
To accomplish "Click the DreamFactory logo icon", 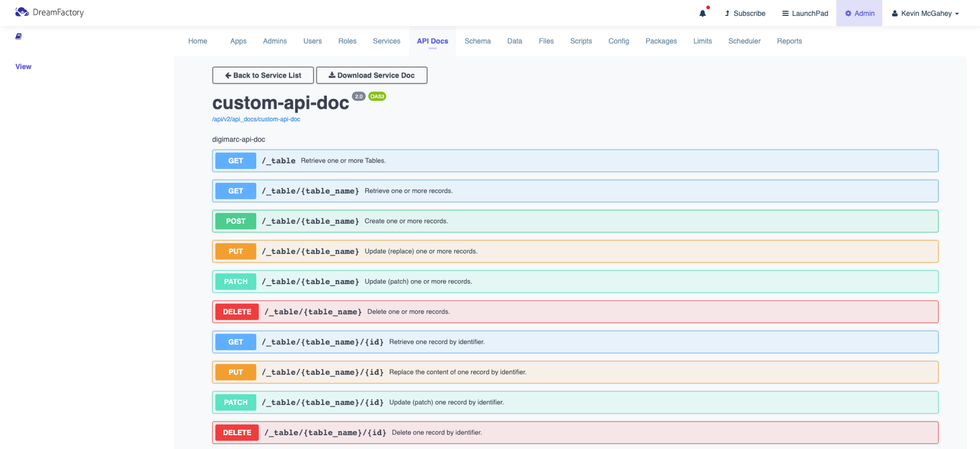I will 22,12.
